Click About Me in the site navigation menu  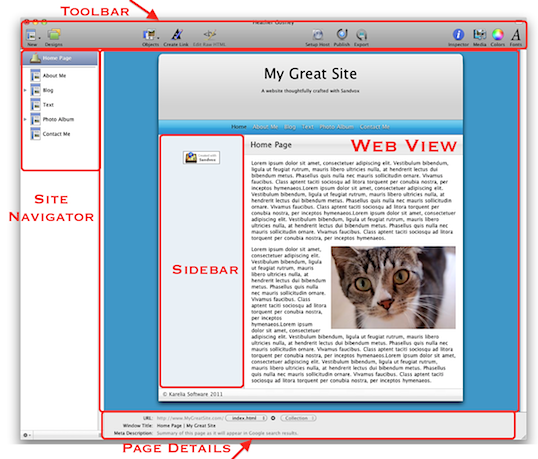coord(265,127)
